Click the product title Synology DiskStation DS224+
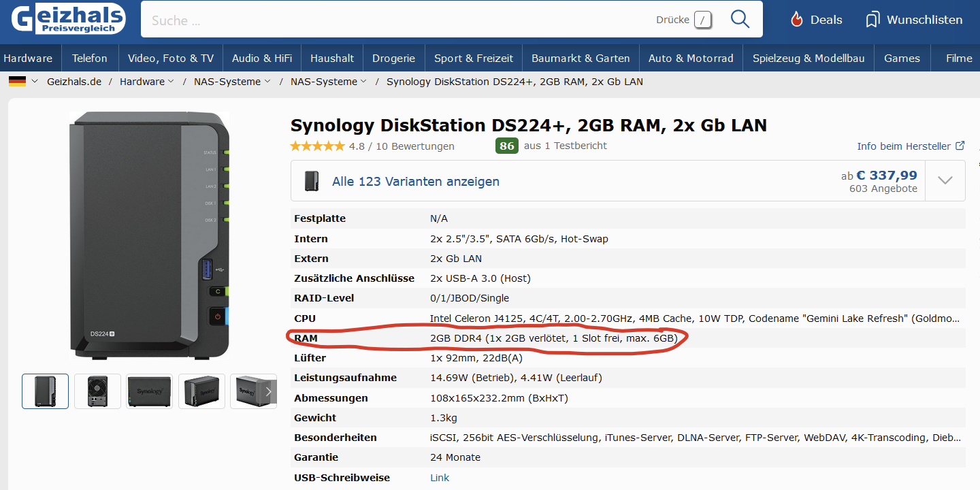This screenshot has height=490, width=980. coord(529,125)
